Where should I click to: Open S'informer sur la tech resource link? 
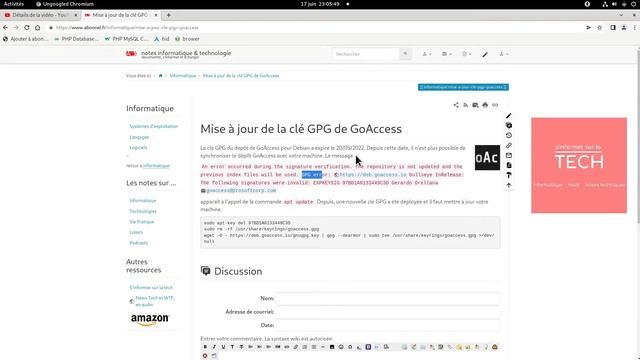click(x=151, y=287)
